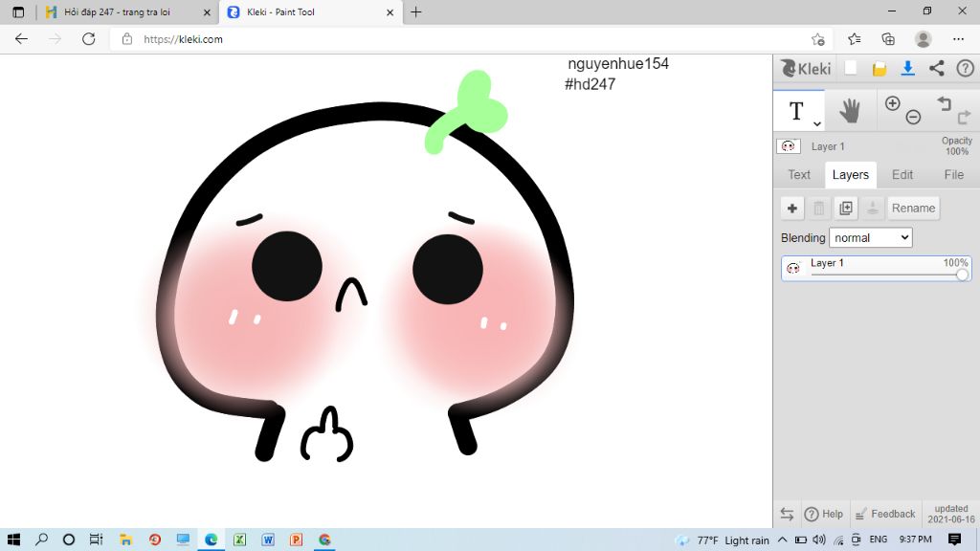Click the speaker volume tray icon

[819, 540]
